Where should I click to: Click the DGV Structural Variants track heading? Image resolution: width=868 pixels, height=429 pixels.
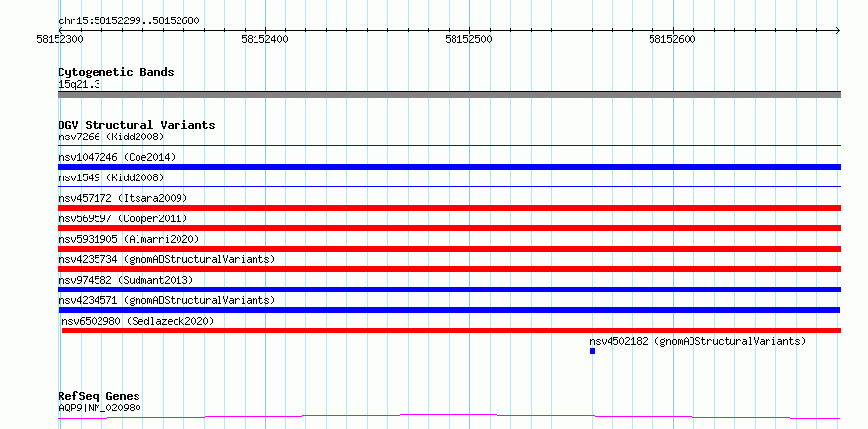click(137, 125)
